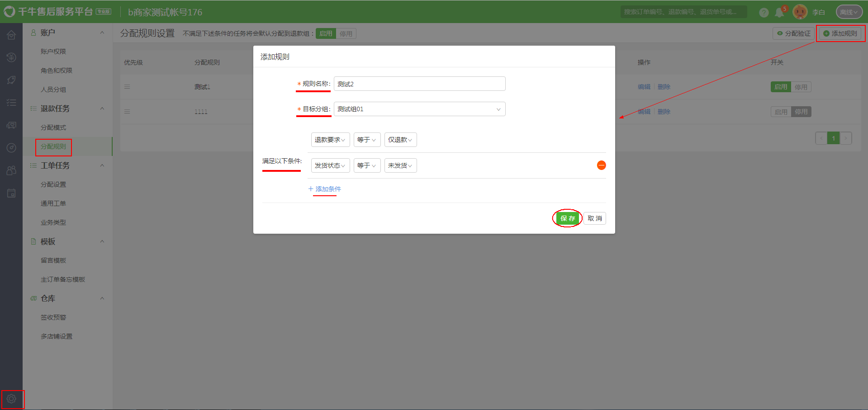
Task: Grab the drag handle of row 测试1
Action: pos(127,87)
